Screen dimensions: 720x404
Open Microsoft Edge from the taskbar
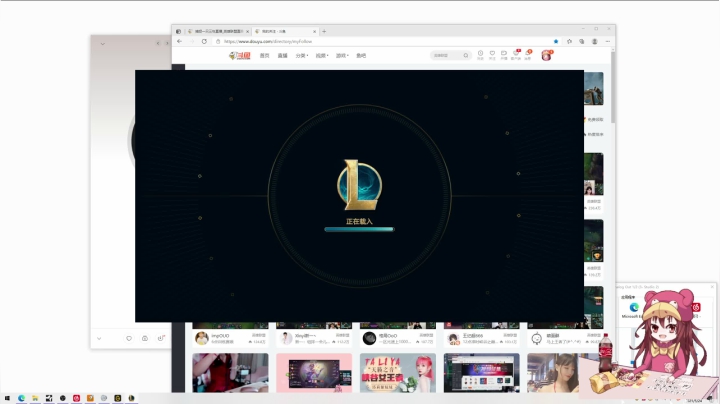pos(21,398)
